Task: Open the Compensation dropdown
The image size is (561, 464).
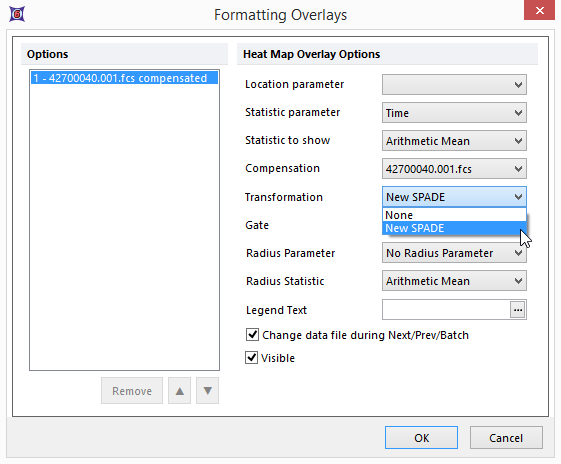Action: click(454, 169)
